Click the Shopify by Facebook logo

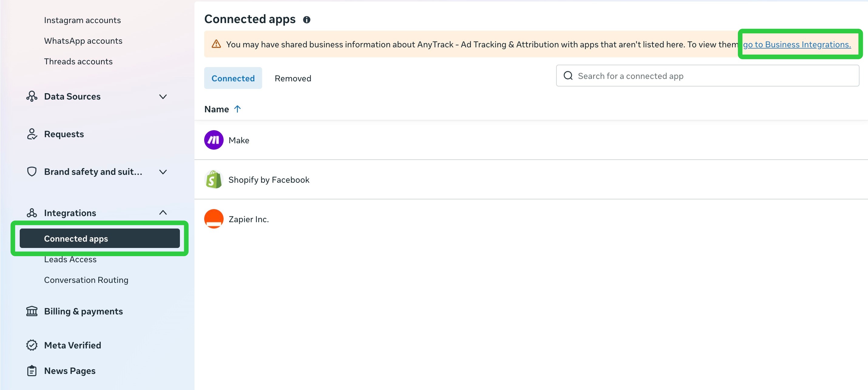pyautogui.click(x=214, y=179)
